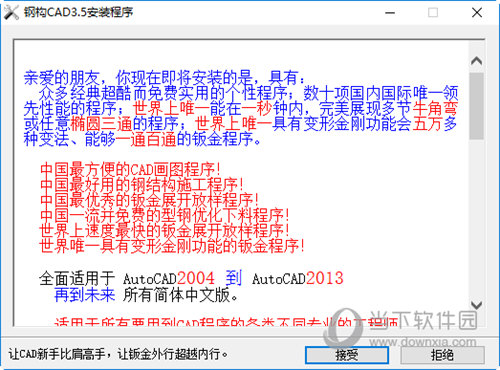Click the scroll-down arrow of the license text

click(476, 305)
